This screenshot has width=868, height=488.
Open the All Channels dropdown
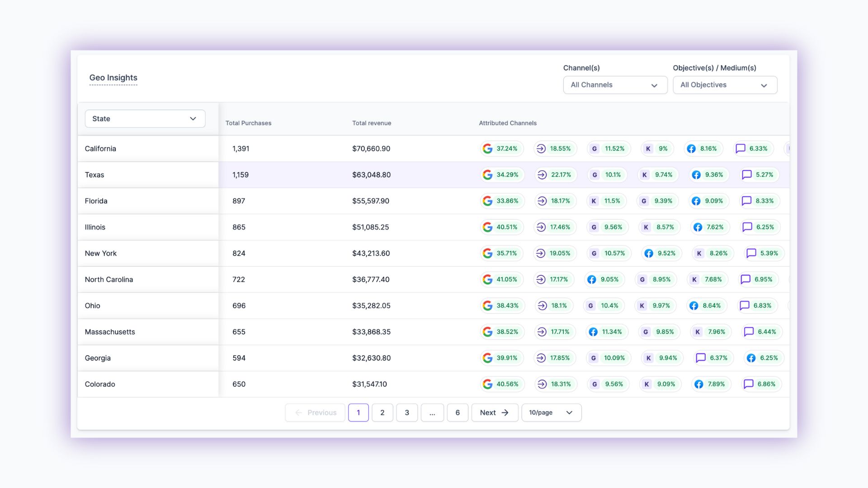[x=615, y=85]
